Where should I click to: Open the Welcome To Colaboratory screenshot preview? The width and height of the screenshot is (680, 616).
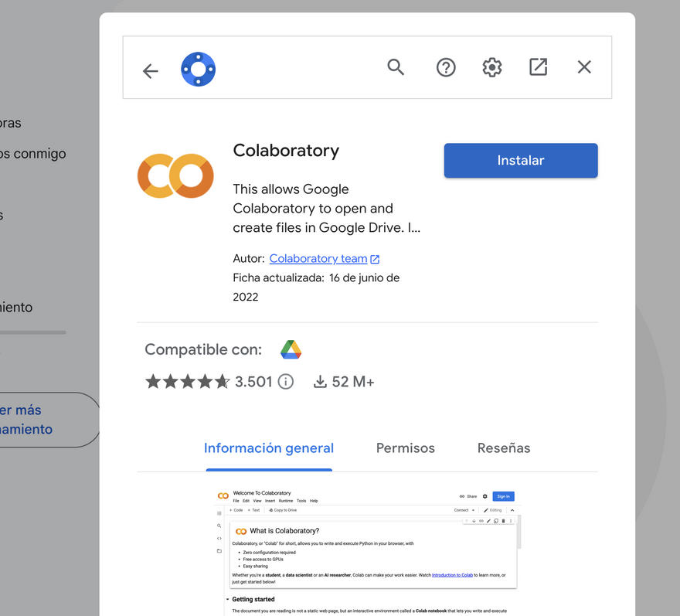coord(367,552)
